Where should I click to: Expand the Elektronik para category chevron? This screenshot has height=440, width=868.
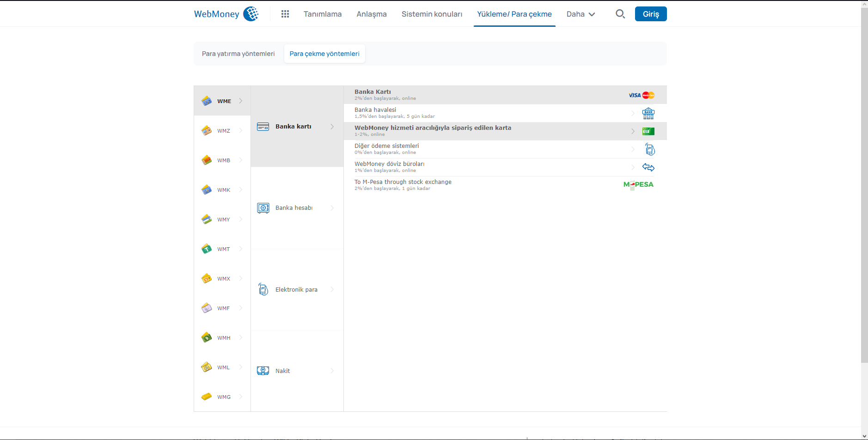332,289
